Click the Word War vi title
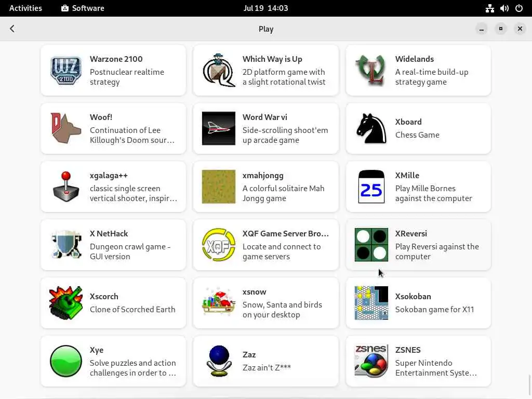The height and width of the screenshot is (399, 532). pyautogui.click(x=264, y=117)
